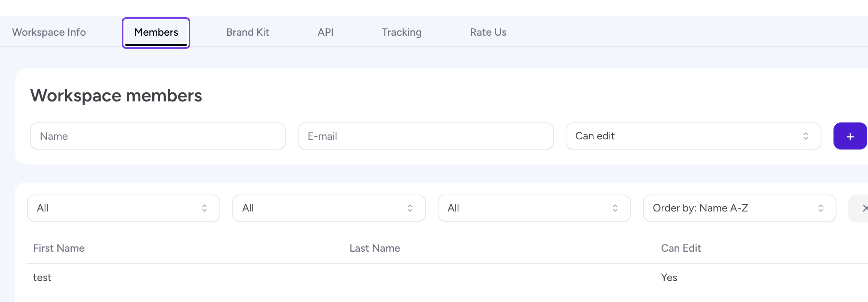Switch to the Workspace Info tab
Screen dimensions: 868x302
pos(49,32)
